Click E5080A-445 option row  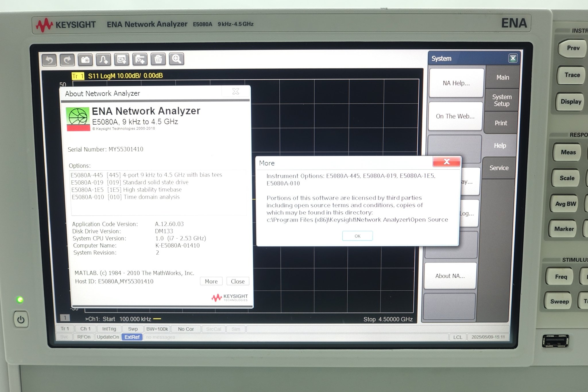coord(146,175)
